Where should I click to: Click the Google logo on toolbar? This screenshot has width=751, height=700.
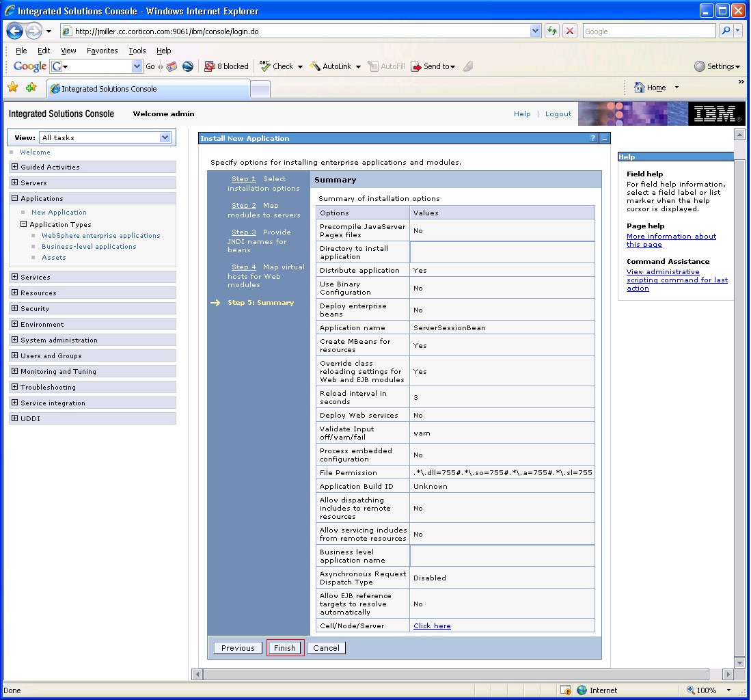tap(29, 66)
